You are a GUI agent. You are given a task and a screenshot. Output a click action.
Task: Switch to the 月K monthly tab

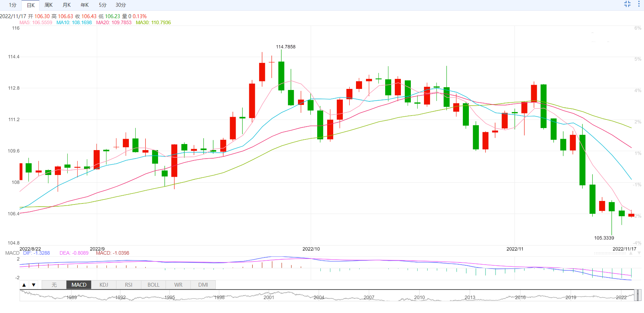[x=67, y=5]
